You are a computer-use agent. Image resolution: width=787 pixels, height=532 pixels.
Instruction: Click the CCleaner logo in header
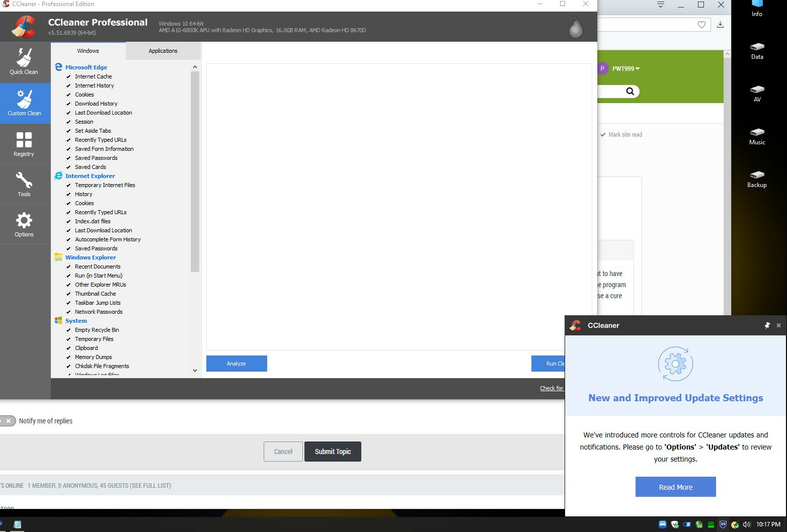point(24,26)
